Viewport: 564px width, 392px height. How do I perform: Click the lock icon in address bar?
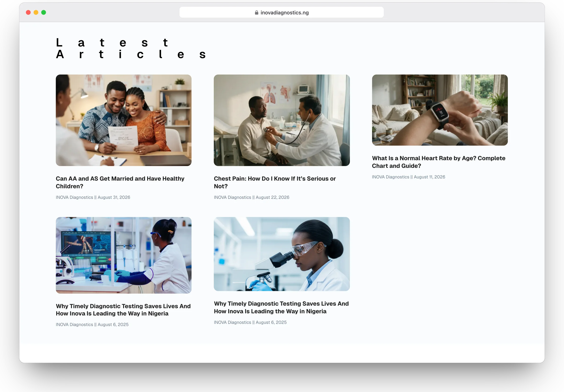point(256,12)
